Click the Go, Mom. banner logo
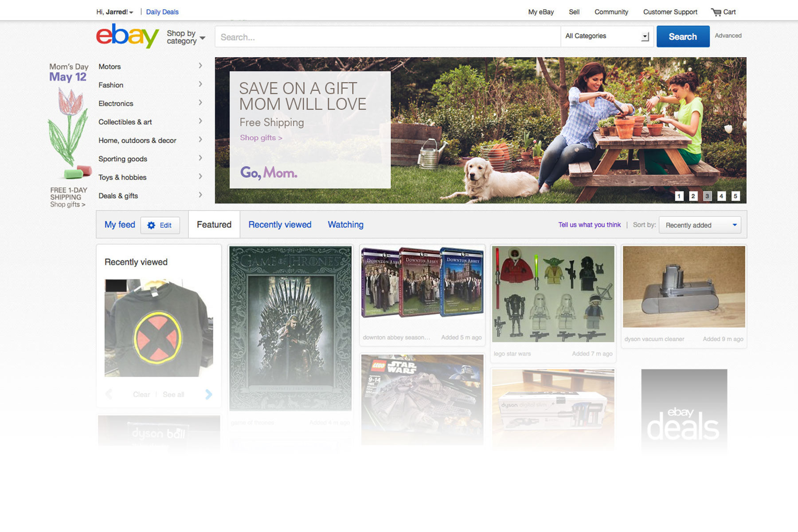This screenshot has height=532, width=798. tap(269, 172)
